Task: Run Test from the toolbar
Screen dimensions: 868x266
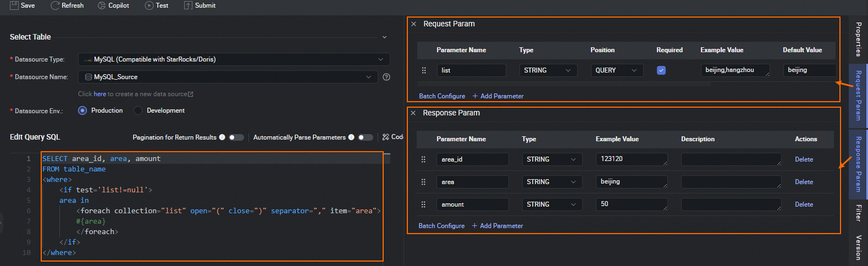Action: (149, 5)
